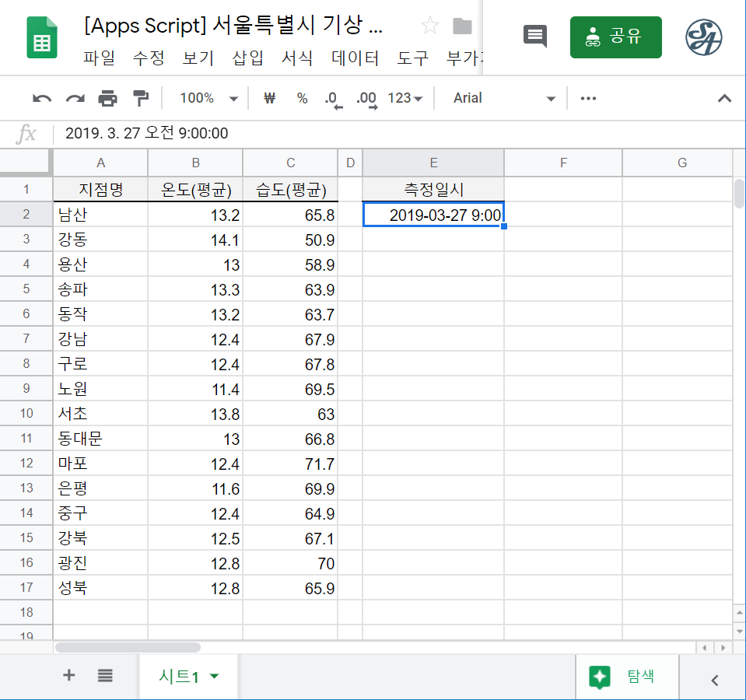Click the print icon

pyautogui.click(x=107, y=98)
